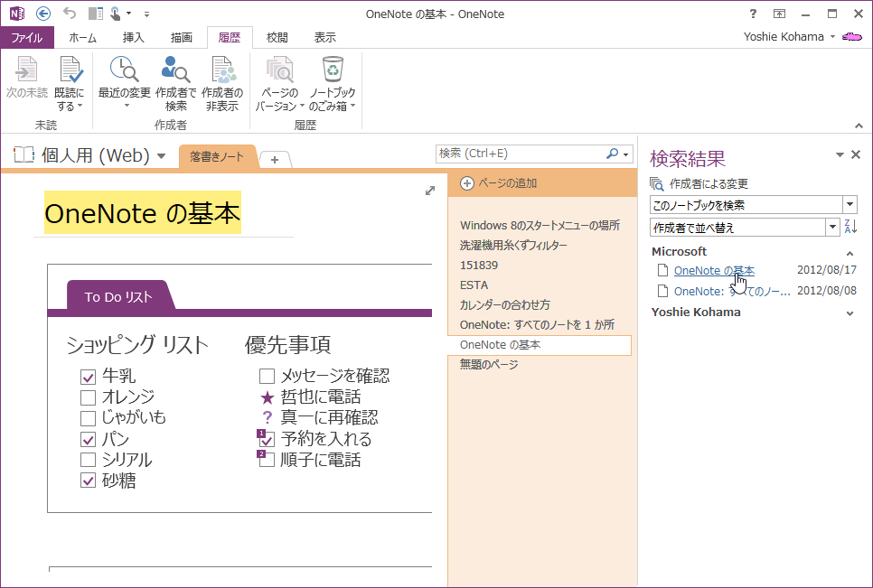Go back with the Back arrow button

(42, 14)
